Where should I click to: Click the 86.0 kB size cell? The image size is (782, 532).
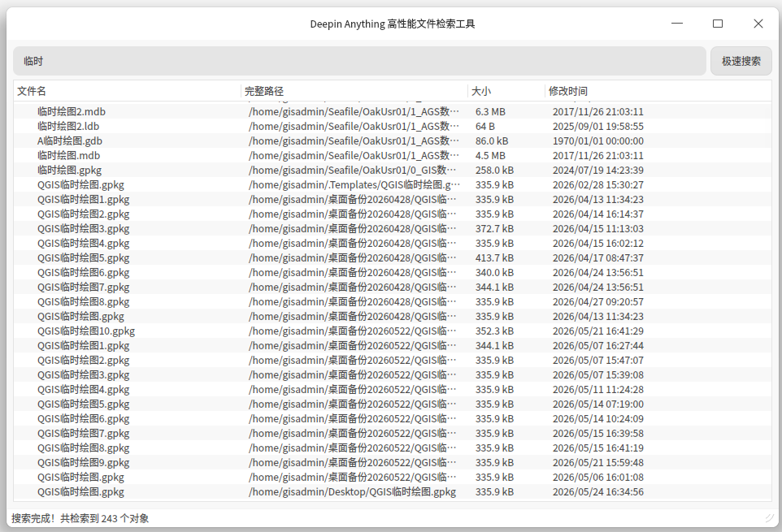click(x=492, y=141)
